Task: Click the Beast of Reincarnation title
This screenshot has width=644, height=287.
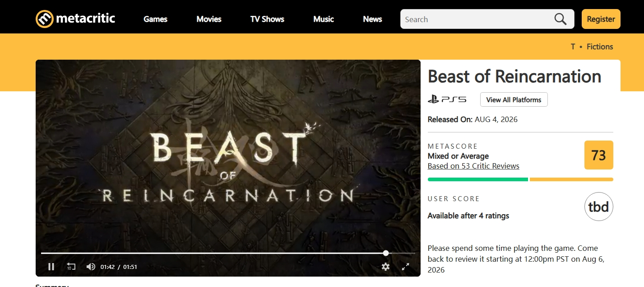Action: click(514, 76)
